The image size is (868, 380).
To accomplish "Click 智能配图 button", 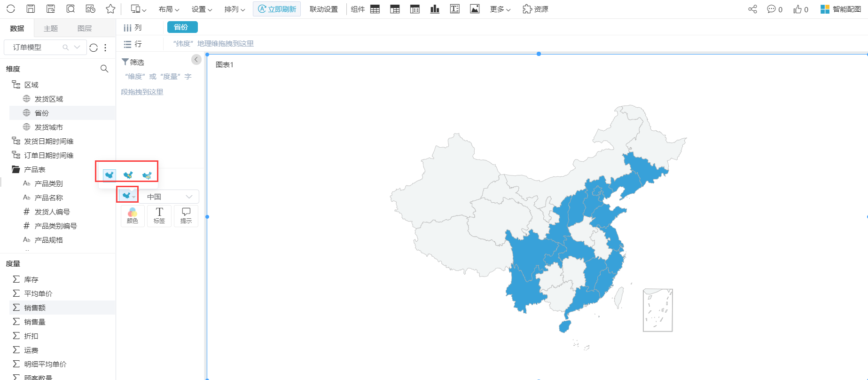I will [x=841, y=9].
